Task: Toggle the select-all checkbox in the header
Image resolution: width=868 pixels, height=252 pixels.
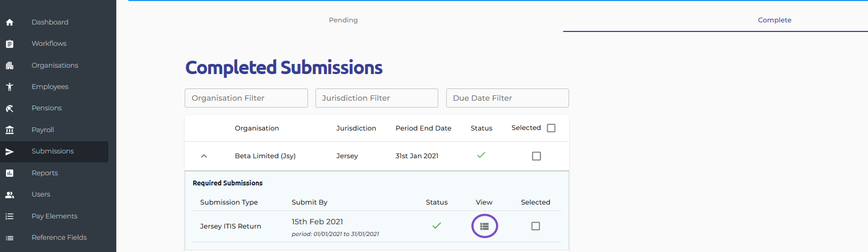Action: pos(551,128)
